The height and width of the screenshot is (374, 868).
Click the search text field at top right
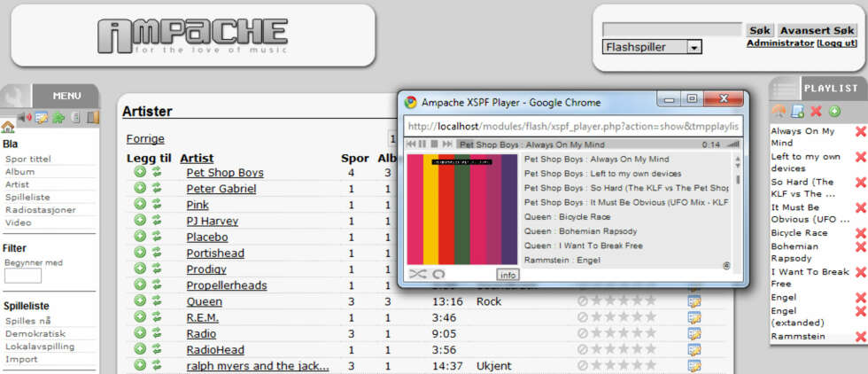tap(672, 30)
